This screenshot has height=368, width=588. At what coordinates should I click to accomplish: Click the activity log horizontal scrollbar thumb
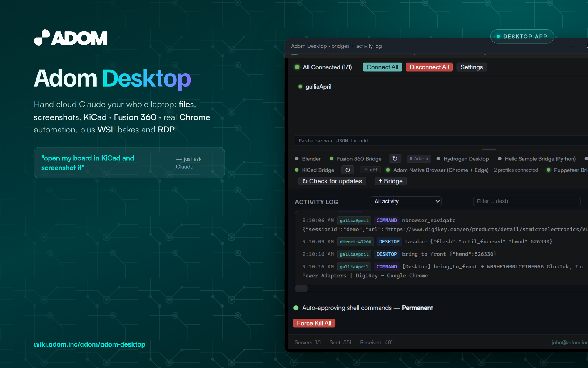click(x=301, y=289)
